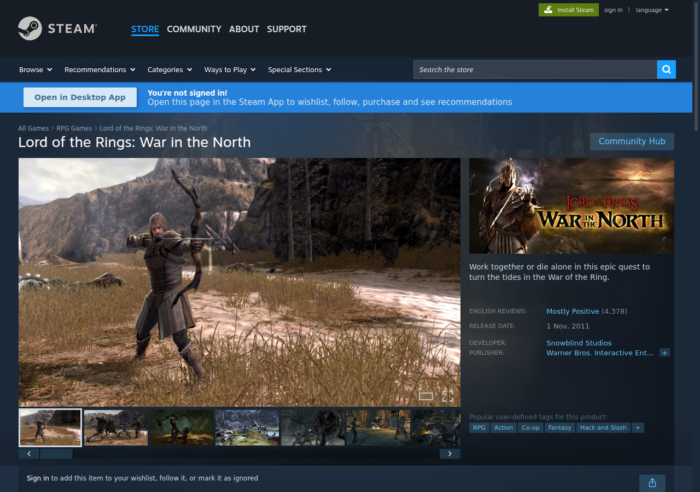Go to the COMMUNITY tab

tap(194, 29)
